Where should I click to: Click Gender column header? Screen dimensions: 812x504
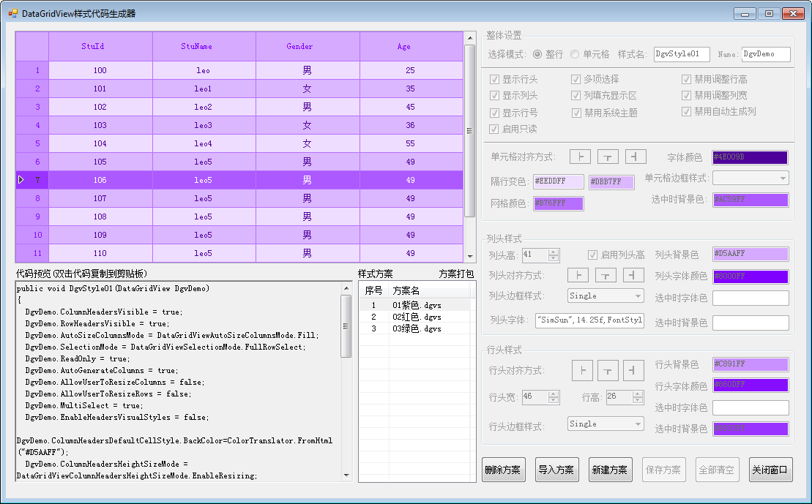[x=308, y=47]
